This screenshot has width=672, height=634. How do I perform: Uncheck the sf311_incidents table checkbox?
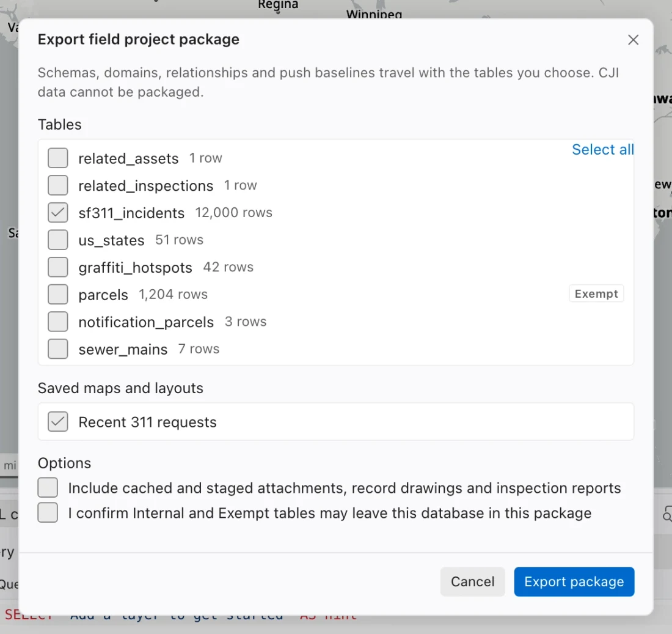point(58,212)
